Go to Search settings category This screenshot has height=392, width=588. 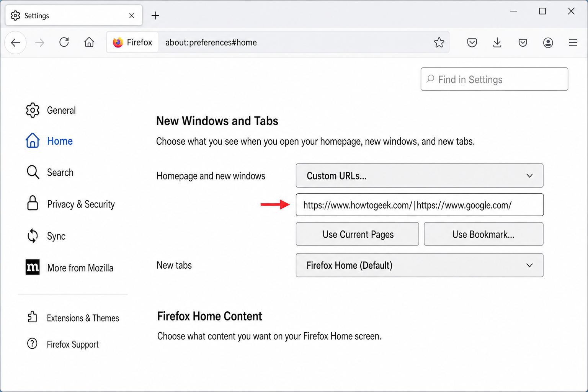pyautogui.click(x=60, y=173)
